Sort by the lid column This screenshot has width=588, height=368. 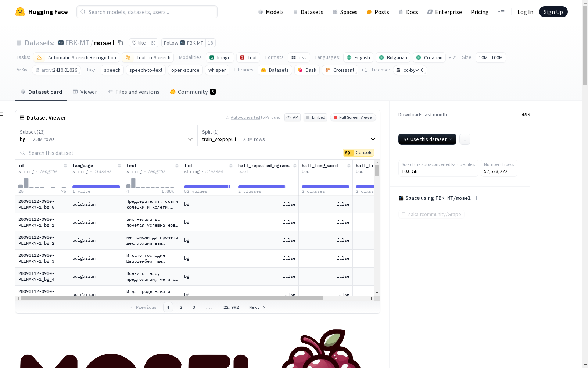[x=231, y=166]
